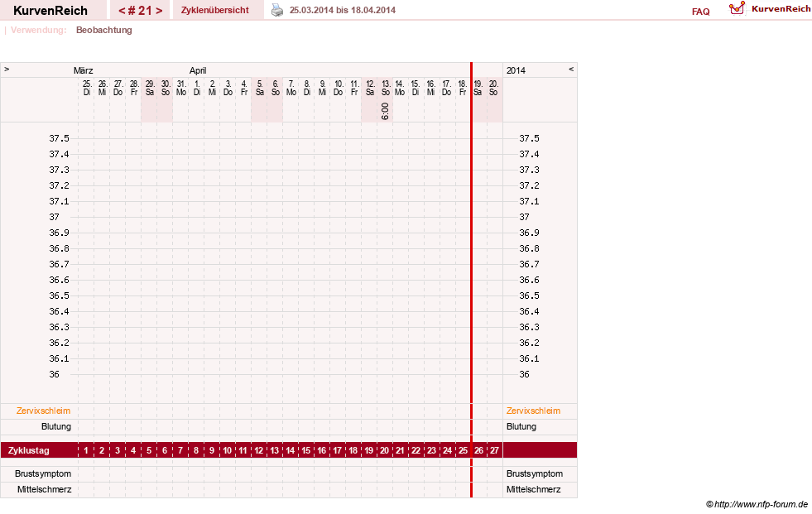Screen dimensions: 812x514
Task: Select cycle day 20 in the Zyklustag row
Action: (x=384, y=450)
